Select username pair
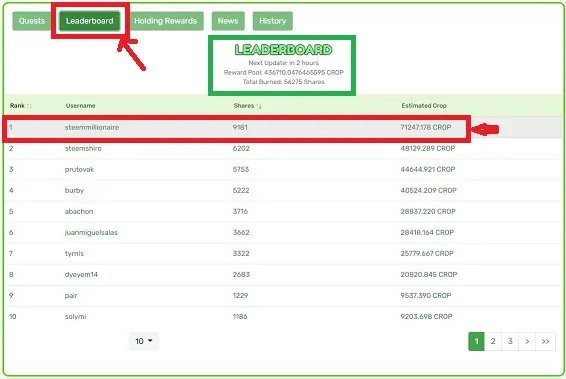Screen dimensions: 566x379 click(71, 296)
